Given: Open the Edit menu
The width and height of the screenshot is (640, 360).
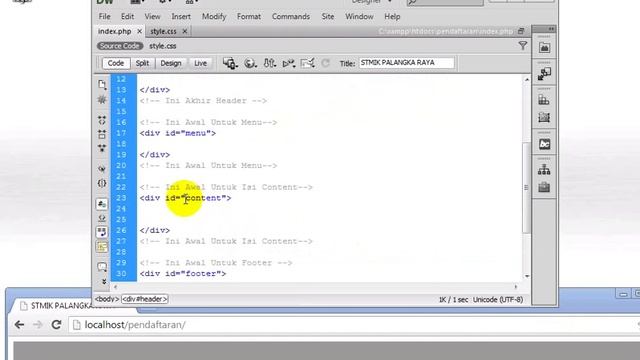Looking at the screenshot, I should pos(127,17).
